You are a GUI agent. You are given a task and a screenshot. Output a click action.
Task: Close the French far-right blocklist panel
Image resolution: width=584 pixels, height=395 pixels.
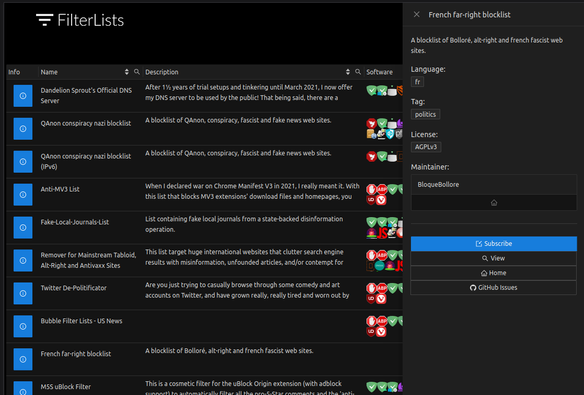point(417,15)
